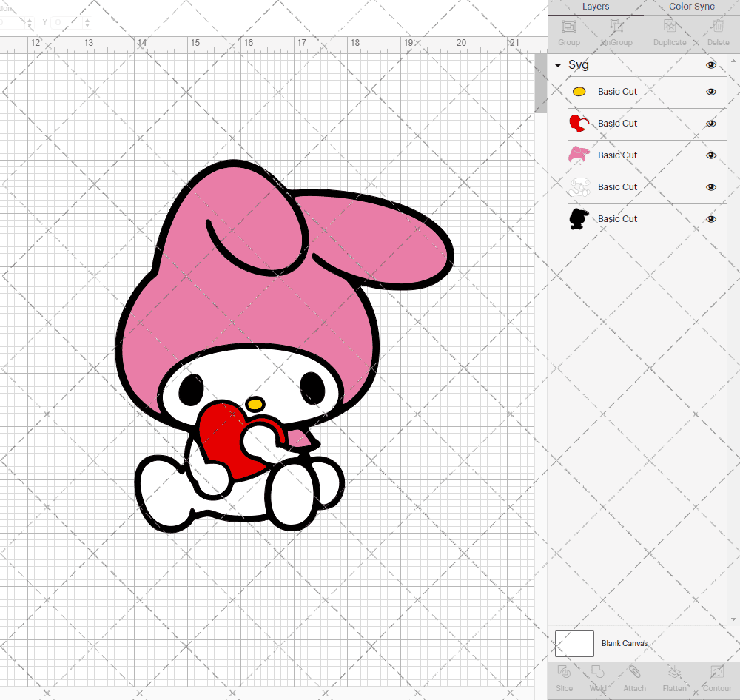
Task: Click the Group icon in Layers panel
Action: point(568,27)
